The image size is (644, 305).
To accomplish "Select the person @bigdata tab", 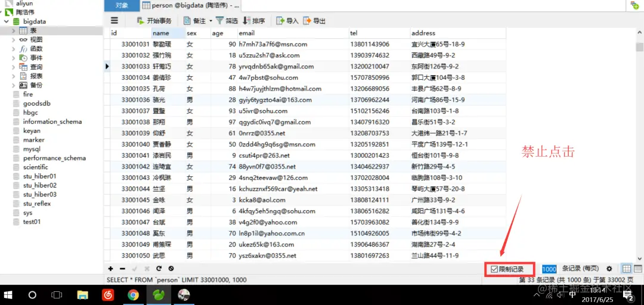I will [x=190, y=5].
